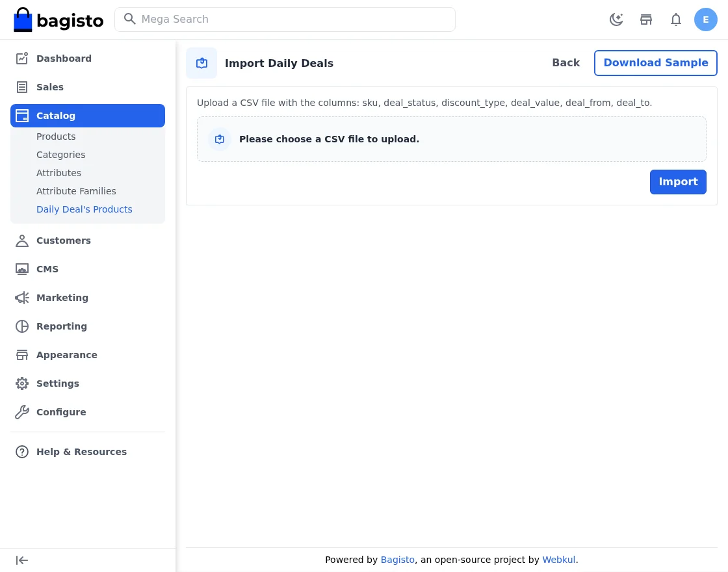Click the Customers person icon
Screen dimensions: 728x572
22,240
